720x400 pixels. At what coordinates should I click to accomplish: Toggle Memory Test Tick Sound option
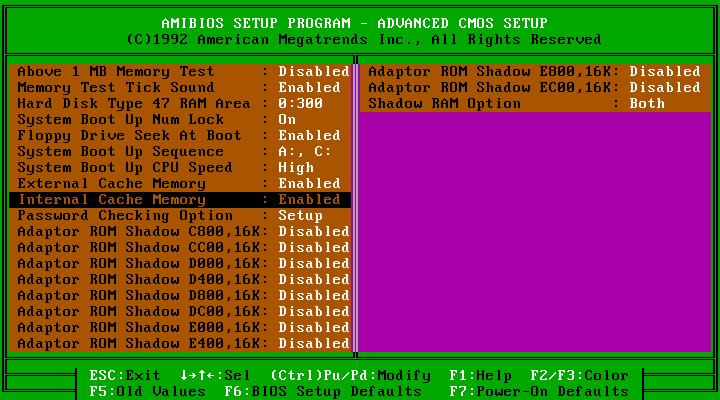click(x=180, y=87)
